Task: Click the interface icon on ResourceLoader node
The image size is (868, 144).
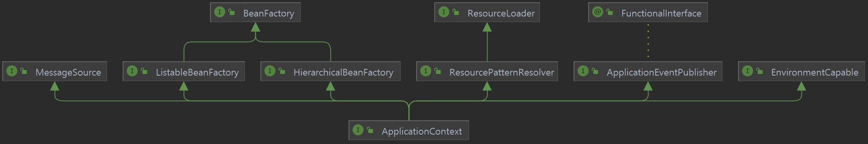Action: tap(444, 12)
